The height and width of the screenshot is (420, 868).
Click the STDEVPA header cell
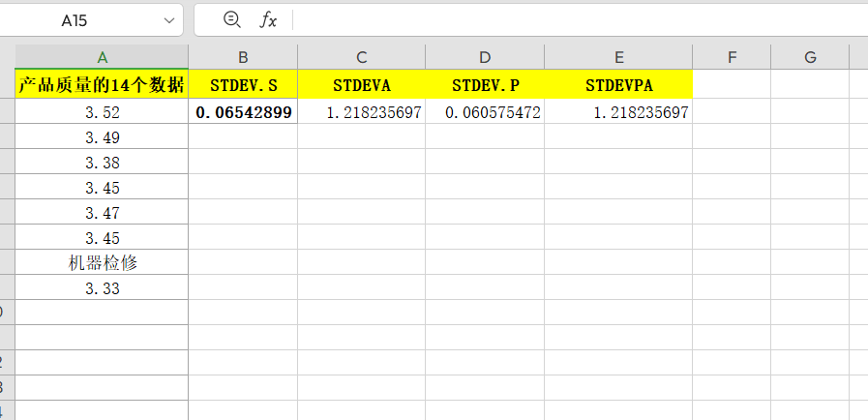pyautogui.click(x=618, y=85)
